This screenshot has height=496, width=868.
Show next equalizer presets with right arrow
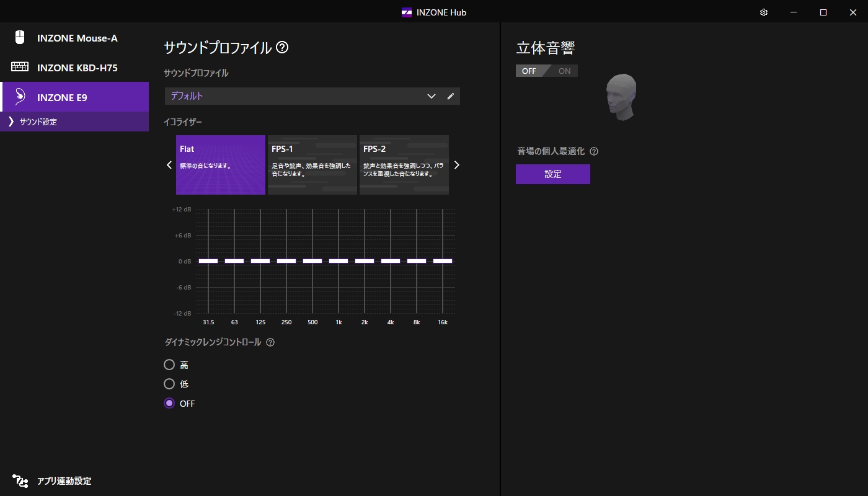[457, 165]
